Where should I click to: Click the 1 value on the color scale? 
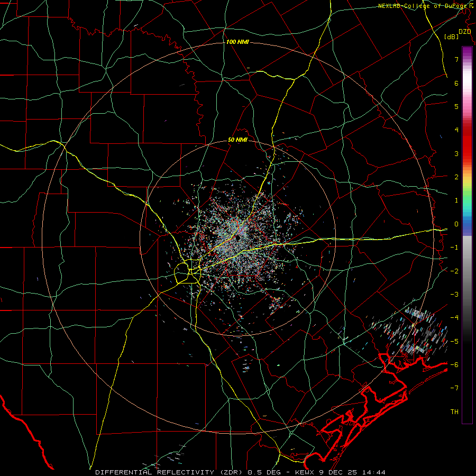coord(456,200)
